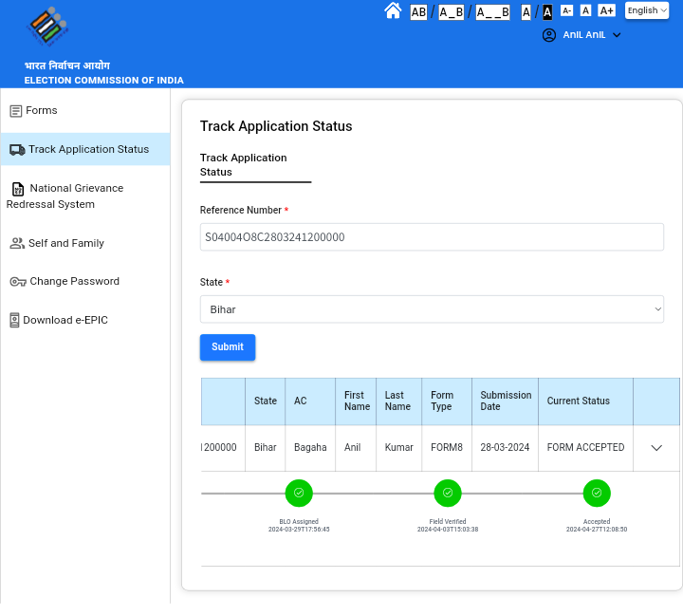
Task: Click the Accepted green checkmark
Action: [x=597, y=493]
